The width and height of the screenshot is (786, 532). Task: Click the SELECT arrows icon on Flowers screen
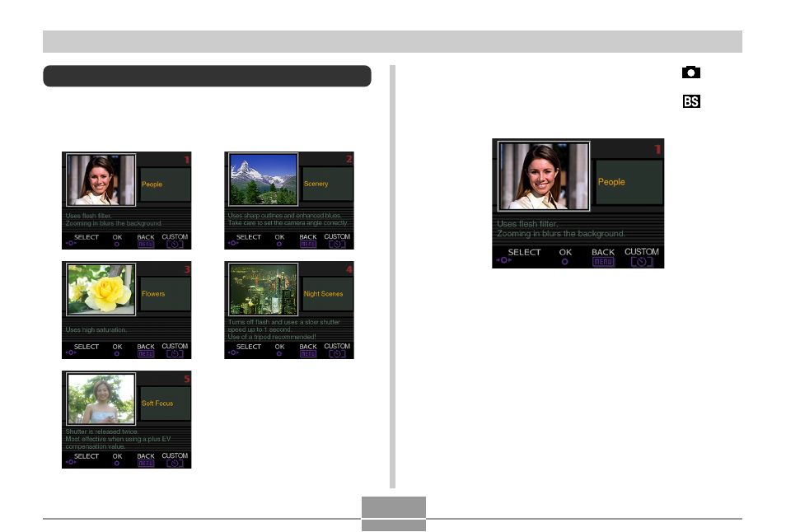tap(71, 353)
